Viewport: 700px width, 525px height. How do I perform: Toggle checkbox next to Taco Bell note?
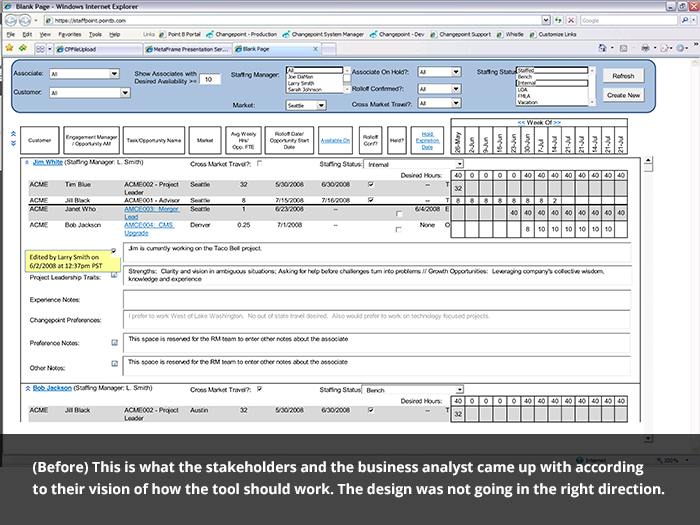point(114,251)
